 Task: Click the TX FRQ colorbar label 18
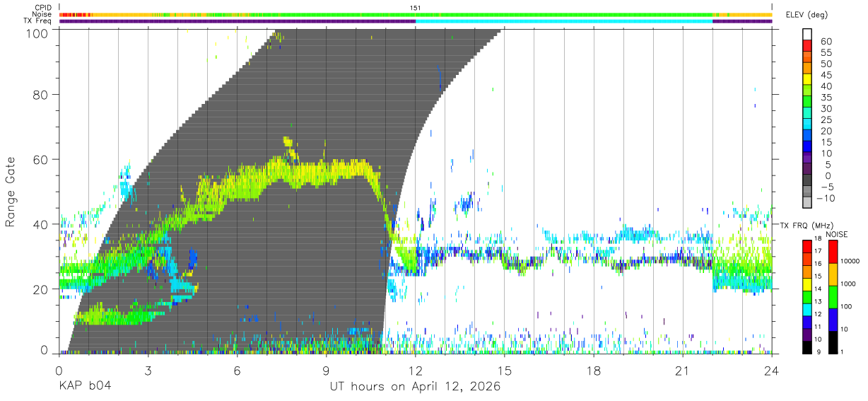coord(819,240)
